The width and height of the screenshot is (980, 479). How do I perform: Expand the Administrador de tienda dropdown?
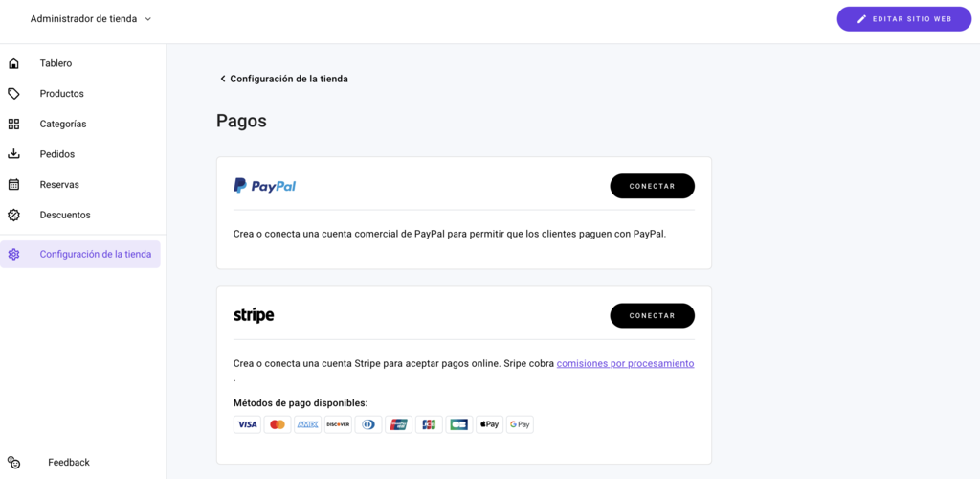(x=147, y=19)
